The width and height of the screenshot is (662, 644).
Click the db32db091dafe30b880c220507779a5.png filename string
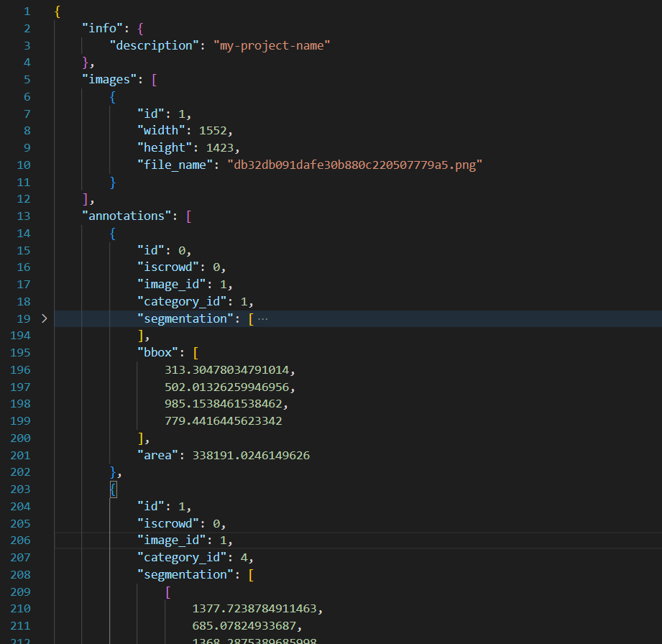click(x=354, y=165)
